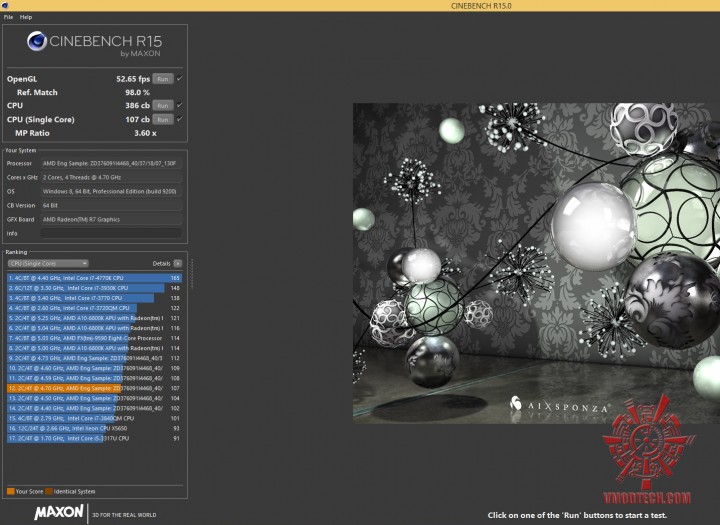
Task: Click the OS field Windows 8 64 Bit value
Action: (x=111, y=192)
